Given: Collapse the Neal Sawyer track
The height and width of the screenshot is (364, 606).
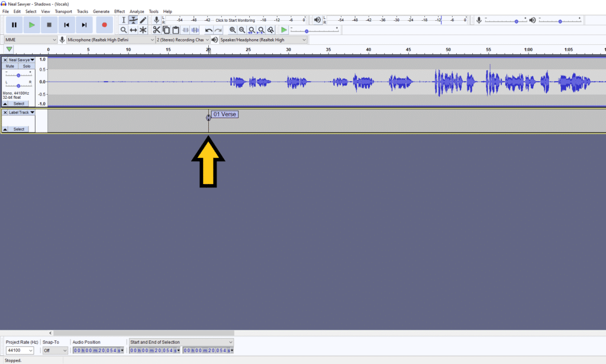Looking at the screenshot, I should coord(4,103).
